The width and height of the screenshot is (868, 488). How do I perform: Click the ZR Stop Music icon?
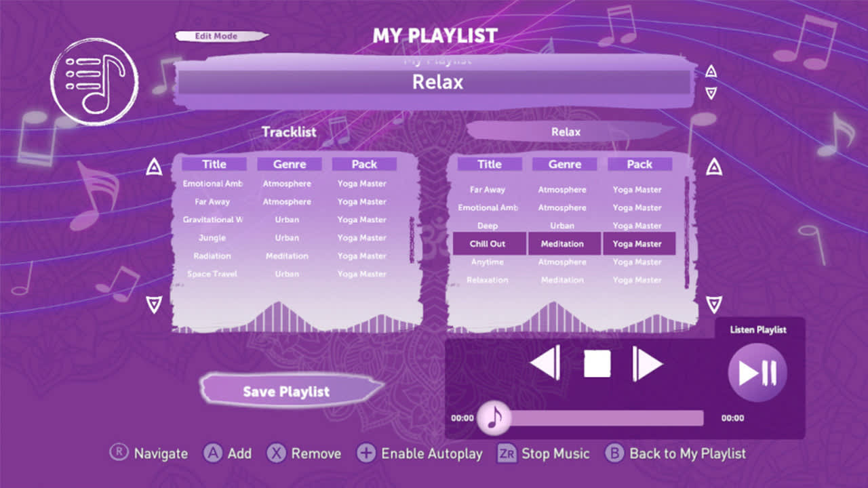pyautogui.click(x=507, y=453)
